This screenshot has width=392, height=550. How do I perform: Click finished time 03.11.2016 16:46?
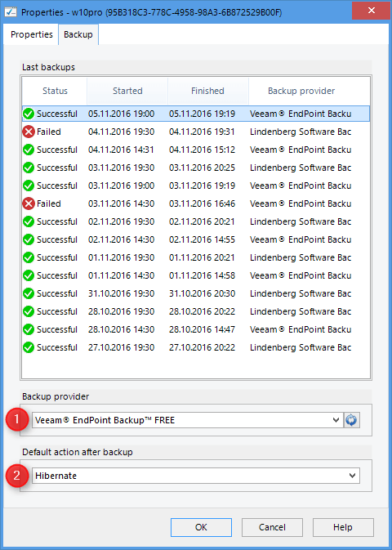203,203
